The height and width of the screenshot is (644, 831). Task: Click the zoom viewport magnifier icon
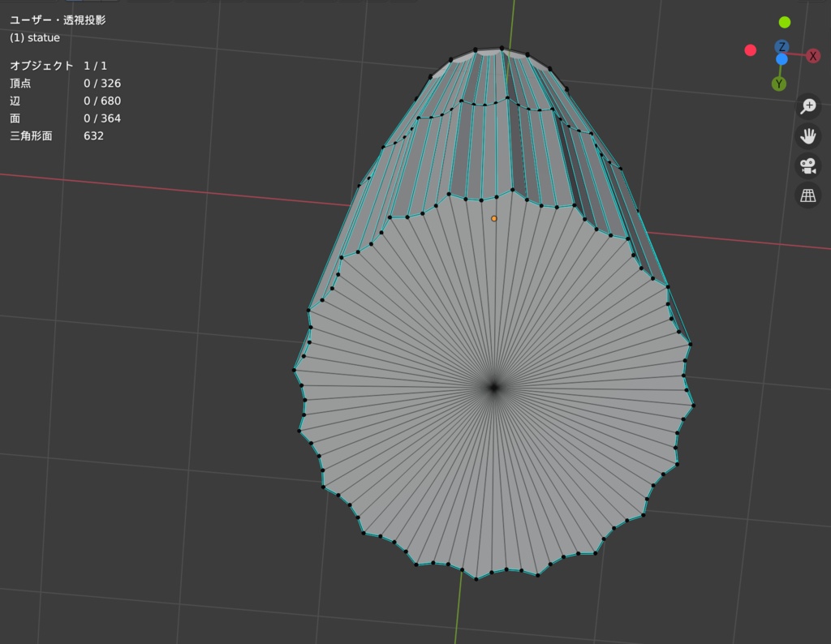coord(807,106)
